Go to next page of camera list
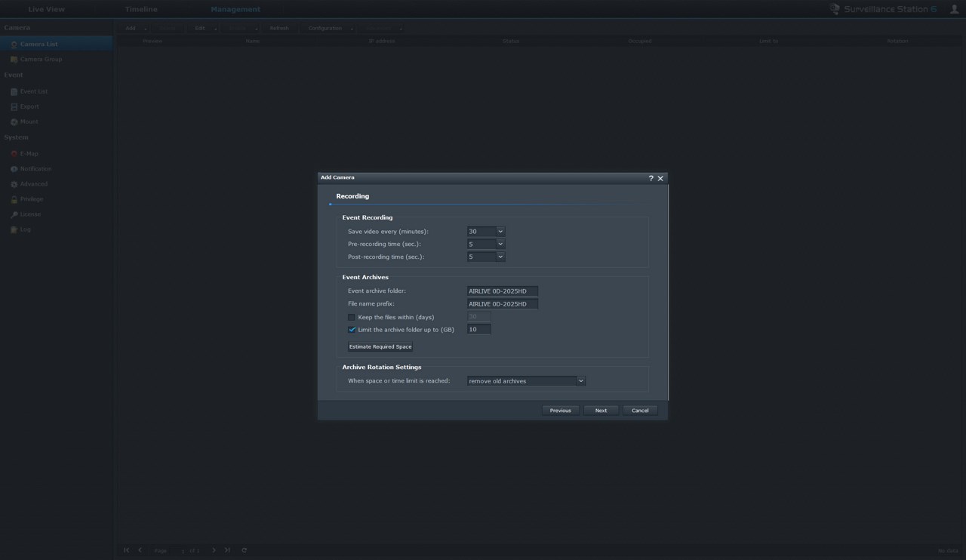 tap(214, 550)
